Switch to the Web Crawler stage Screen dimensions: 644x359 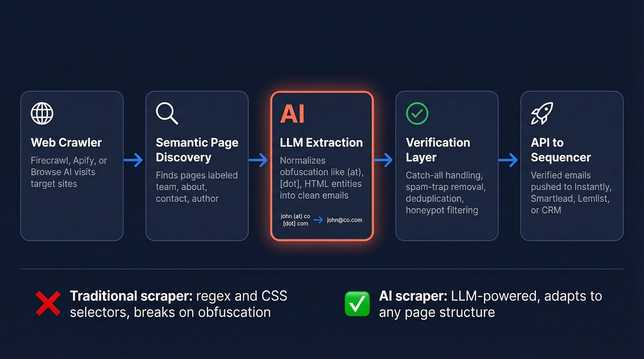(x=72, y=165)
